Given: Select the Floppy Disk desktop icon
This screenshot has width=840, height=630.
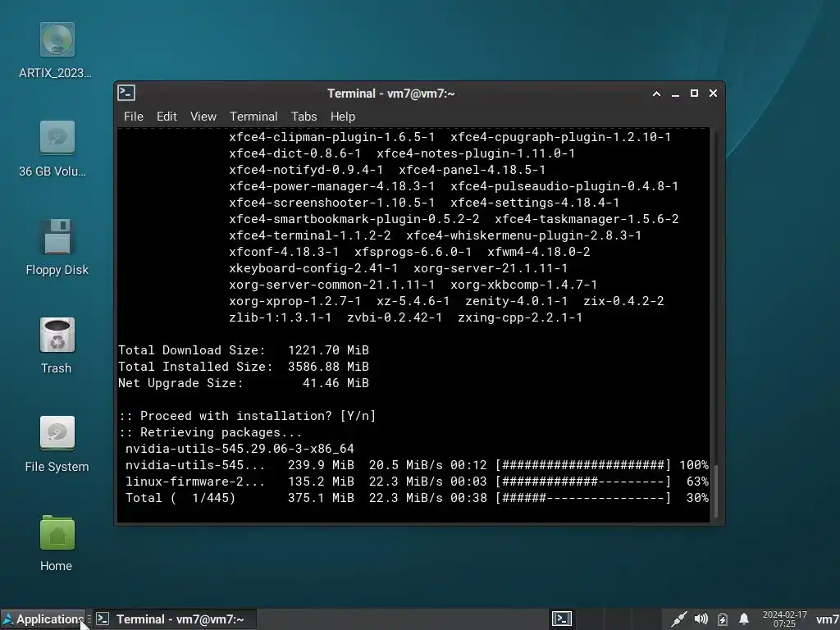Looking at the screenshot, I should [57, 236].
